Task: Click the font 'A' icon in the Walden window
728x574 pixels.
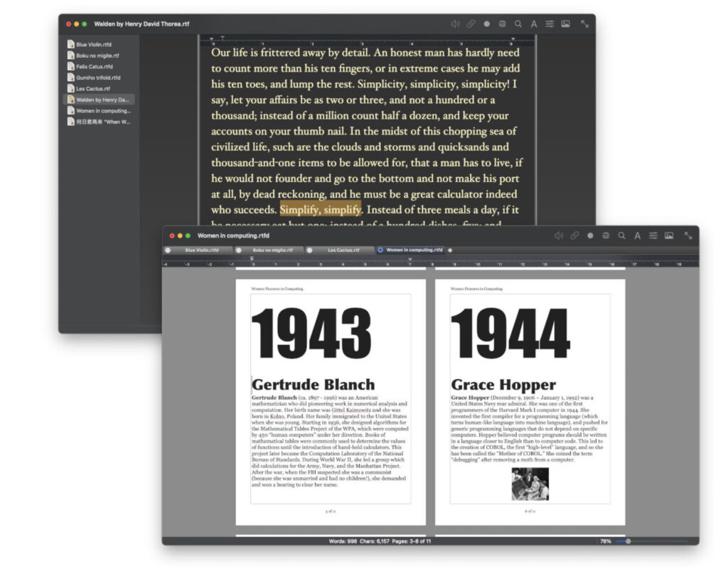Action: [534, 23]
